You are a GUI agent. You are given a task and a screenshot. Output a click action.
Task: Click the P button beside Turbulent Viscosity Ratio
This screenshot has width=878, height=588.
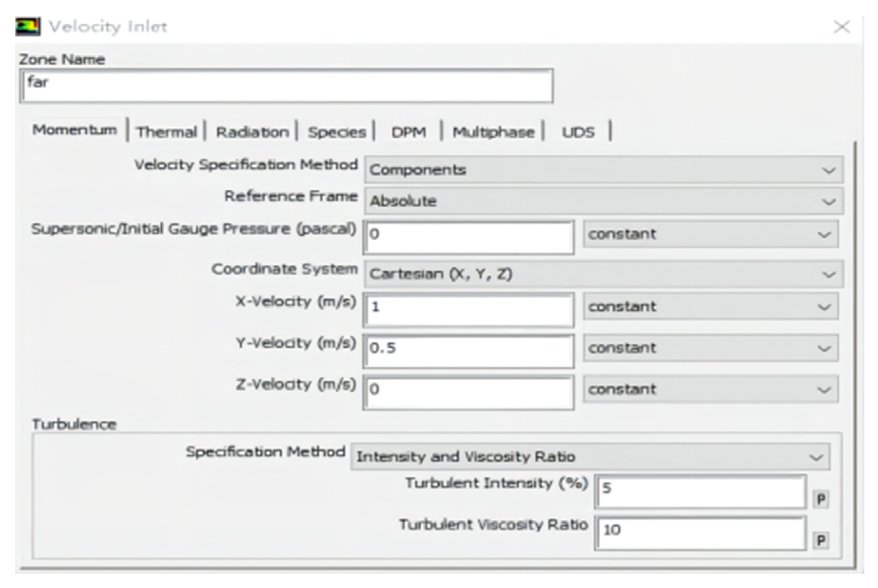820,540
